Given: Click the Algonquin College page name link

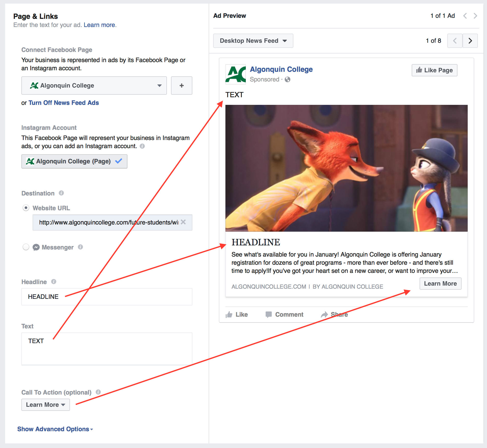Looking at the screenshot, I should click(281, 69).
